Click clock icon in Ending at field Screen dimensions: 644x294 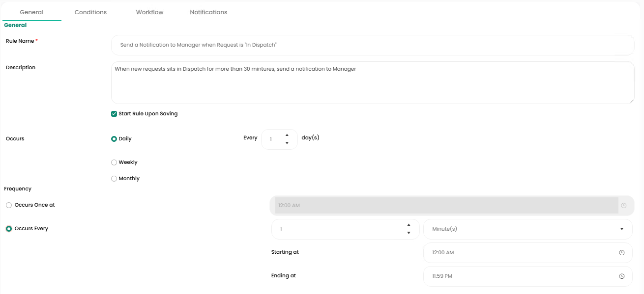click(x=621, y=276)
